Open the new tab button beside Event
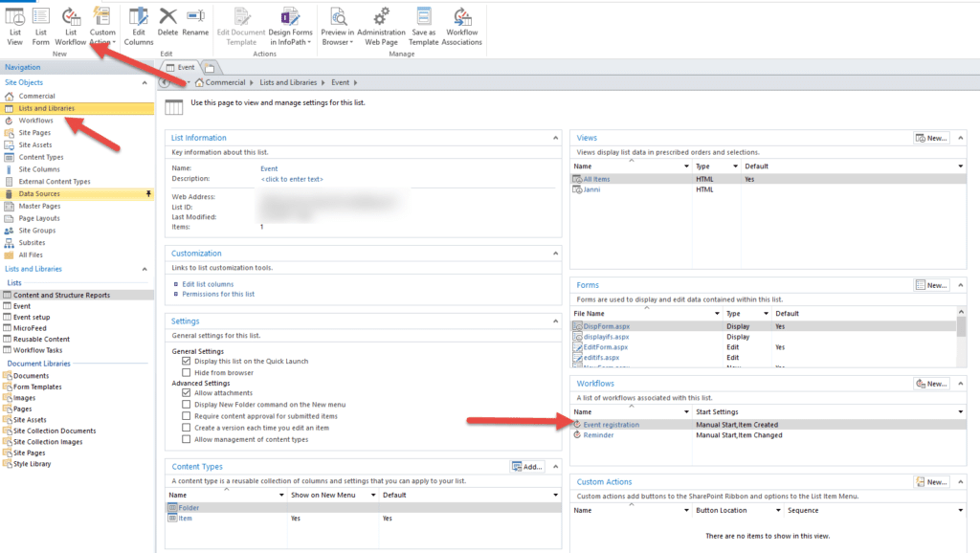The image size is (980, 553). click(210, 68)
